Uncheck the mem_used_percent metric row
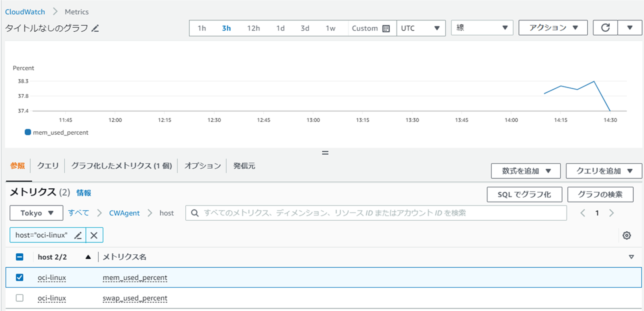This screenshot has width=644, height=311. [19, 277]
